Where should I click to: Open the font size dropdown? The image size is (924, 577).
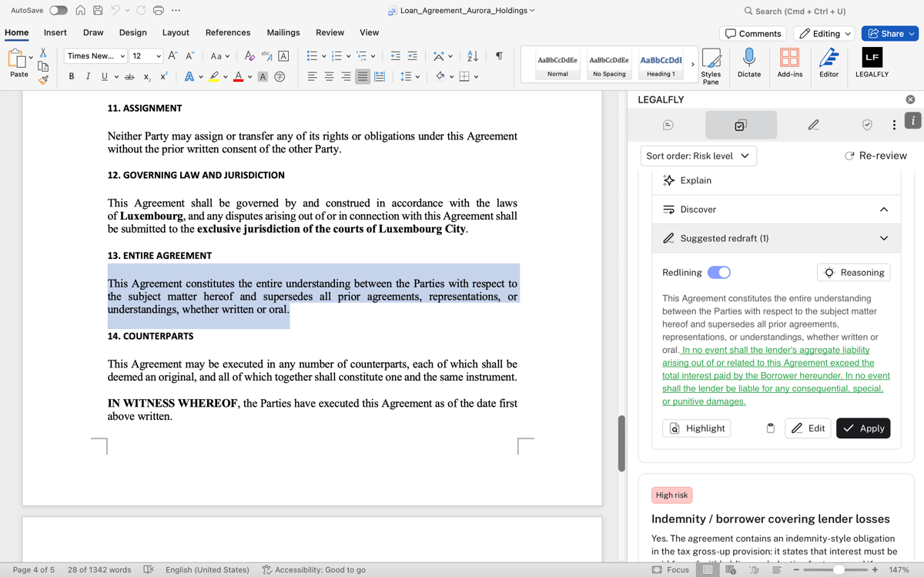pyautogui.click(x=159, y=56)
